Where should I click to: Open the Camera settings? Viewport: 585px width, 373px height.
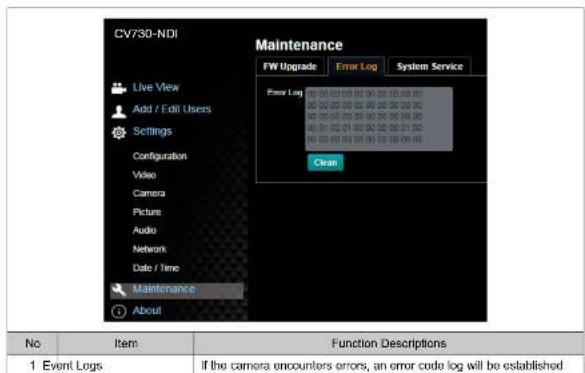point(149,193)
